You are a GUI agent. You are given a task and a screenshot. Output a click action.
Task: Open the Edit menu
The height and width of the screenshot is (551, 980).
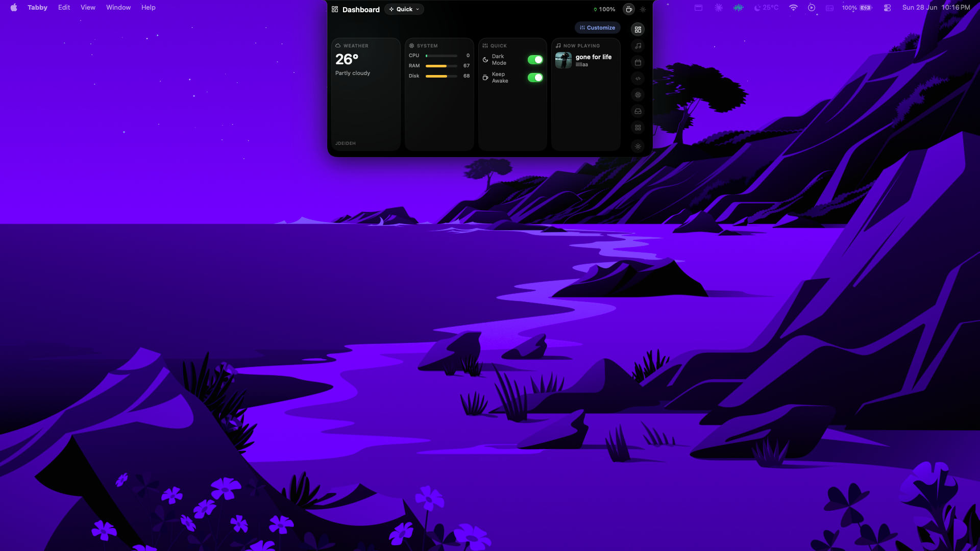[64, 7]
